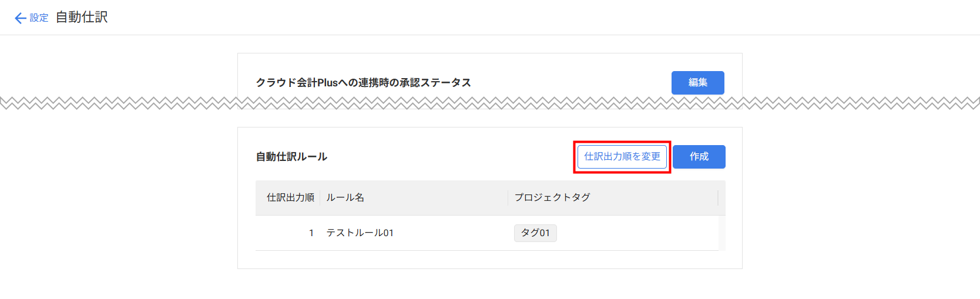This screenshot has height=299, width=980.
Task: Click divider right of プロジェクトタグ header
Action: click(718, 198)
